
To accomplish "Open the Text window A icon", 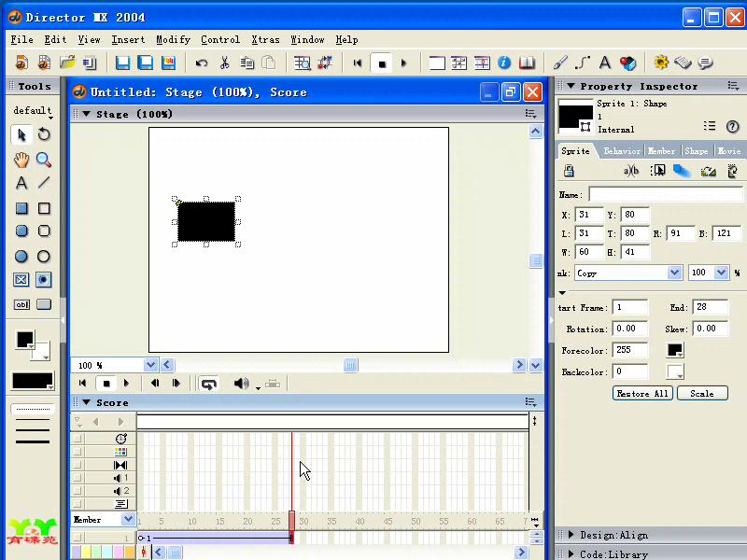I will pos(605,63).
